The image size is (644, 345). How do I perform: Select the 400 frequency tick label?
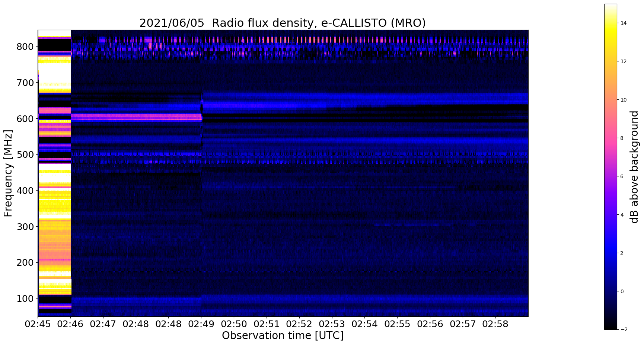pos(26,190)
